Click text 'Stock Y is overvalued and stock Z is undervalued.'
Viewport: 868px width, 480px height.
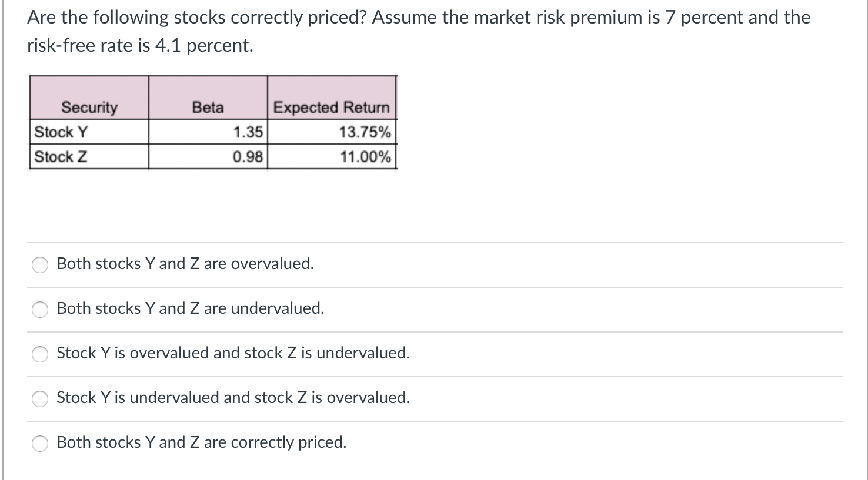tap(233, 353)
